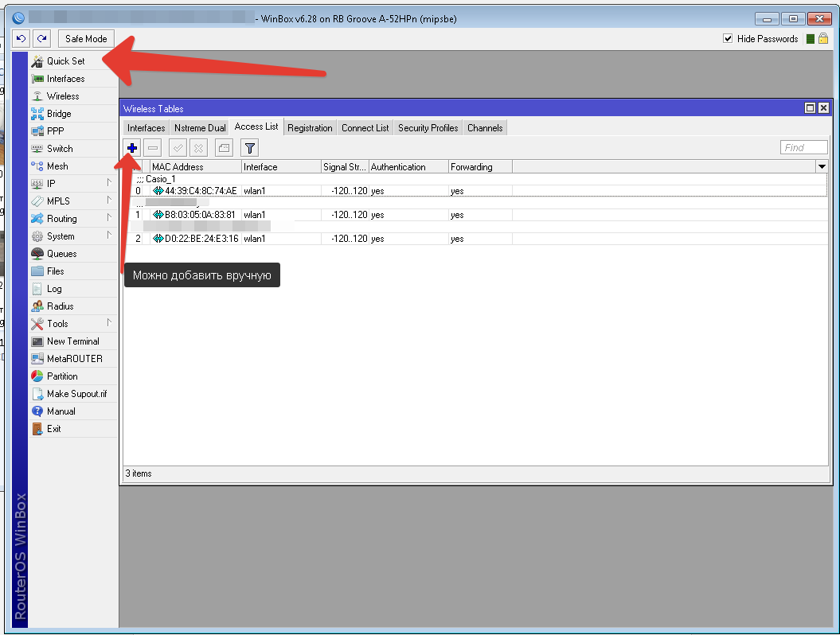Screen dimensions: 840x635
Task: Switch to the Registration tab
Action: [310, 128]
